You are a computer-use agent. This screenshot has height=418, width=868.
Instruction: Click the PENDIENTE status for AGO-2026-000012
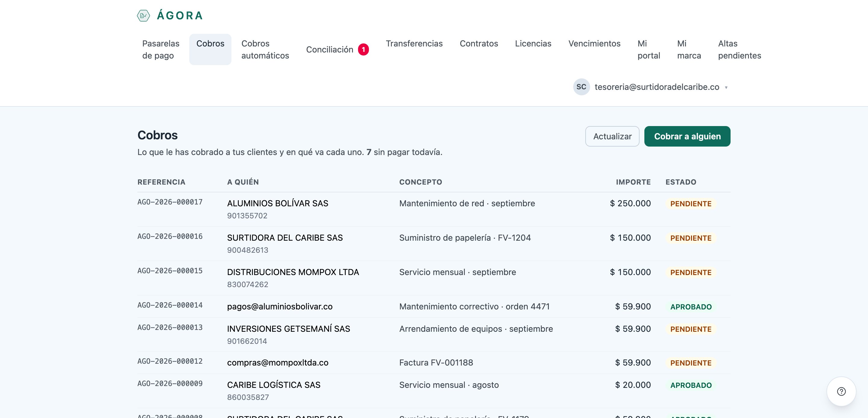pos(691,363)
